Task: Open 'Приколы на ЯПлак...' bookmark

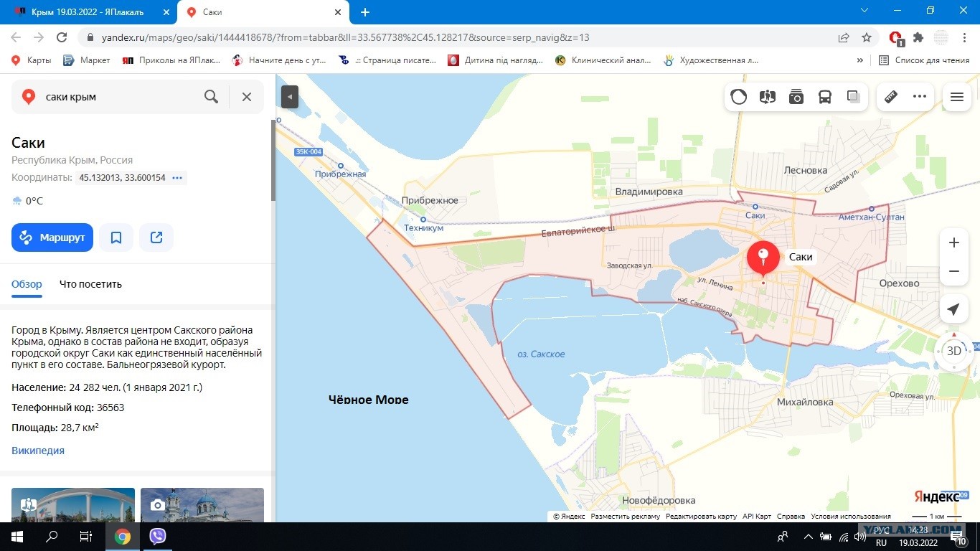Action: tap(171, 60)
